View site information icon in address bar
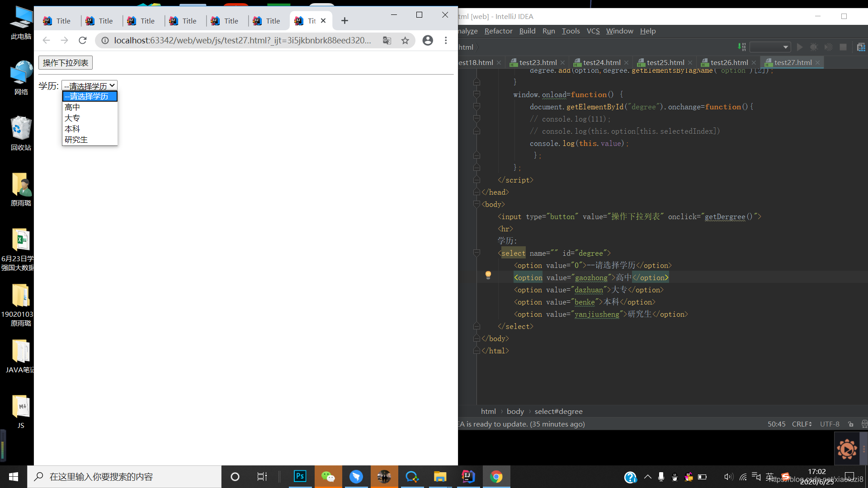Screen dimensions: 868x488 point(105,40)
